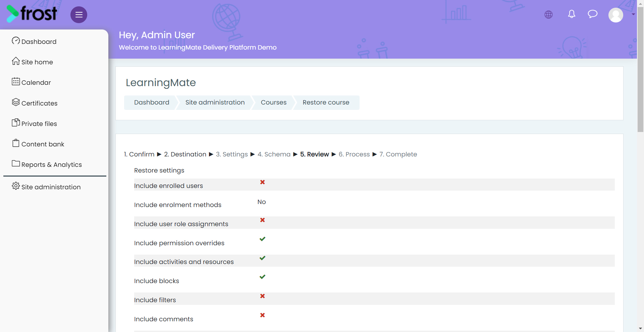
Task: Toggle the hamburger sidebar menu button
Action: 79,15
